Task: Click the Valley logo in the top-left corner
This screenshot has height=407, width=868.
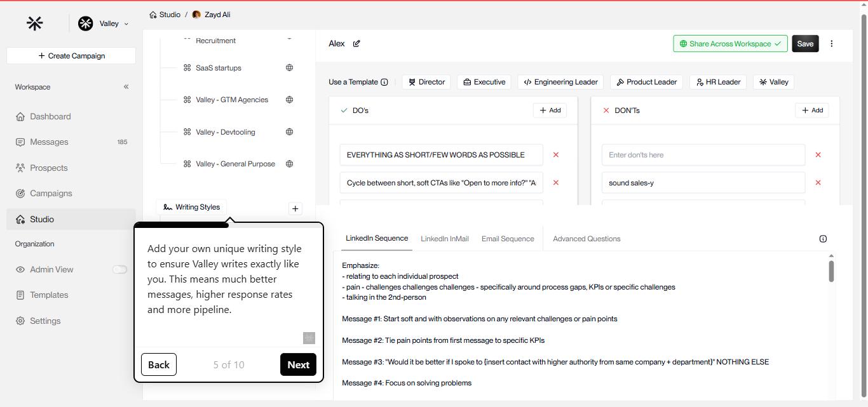Action: pos(35,23)
